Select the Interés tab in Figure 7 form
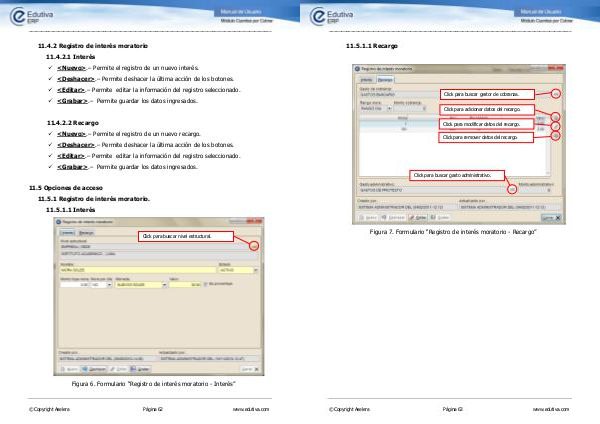600x424 pixels. [x=367, y=79]
